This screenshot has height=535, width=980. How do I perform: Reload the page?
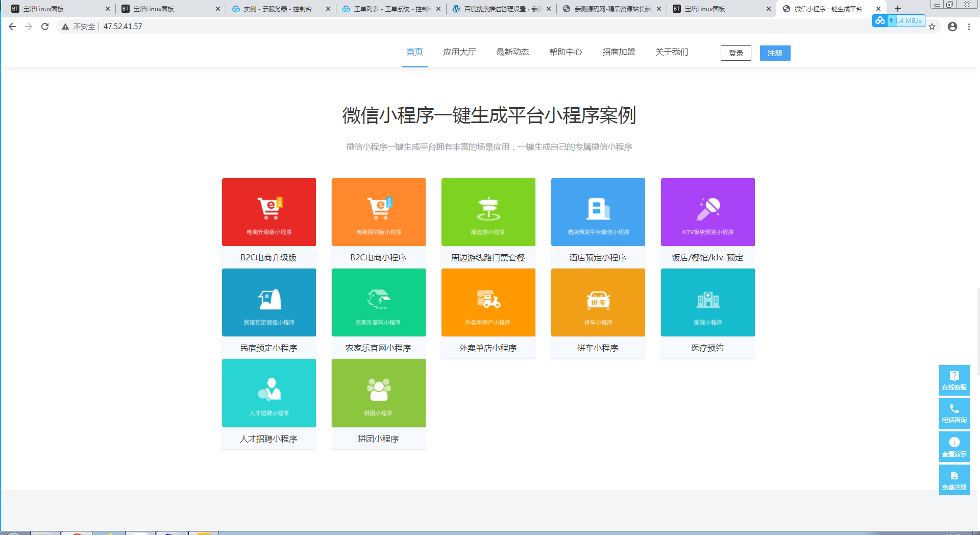[x=45, y=27]
